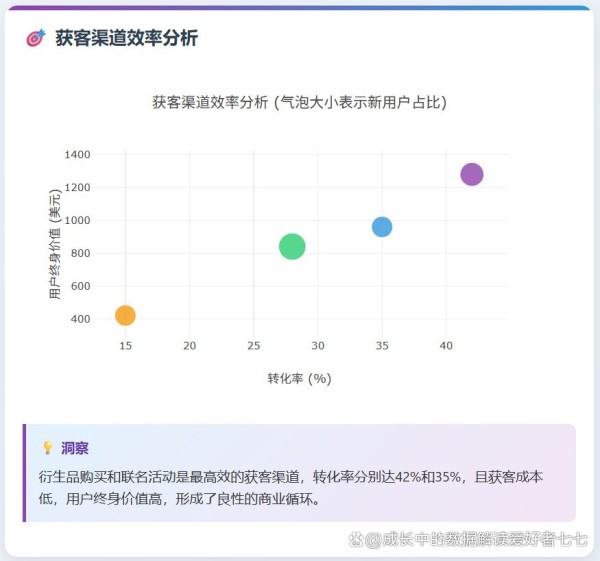This screenshot has height=561, width=600.
Task: Select the purple bubble at 42% conversion
Action: (472, 174)
